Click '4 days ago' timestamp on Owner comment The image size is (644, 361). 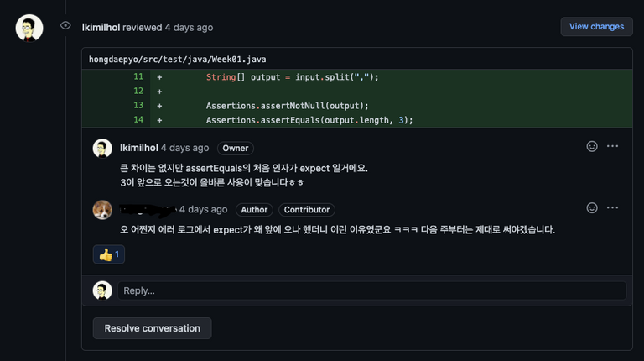click(x=184, y=148)
